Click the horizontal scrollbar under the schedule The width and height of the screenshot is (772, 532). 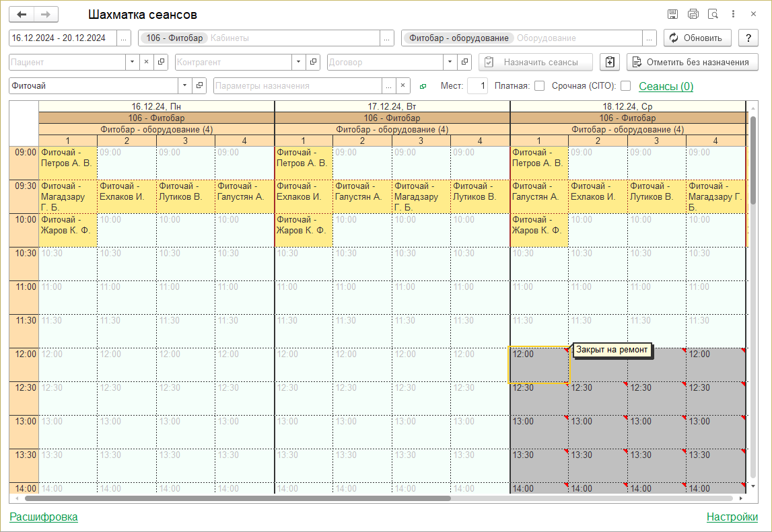click(237, 498)
